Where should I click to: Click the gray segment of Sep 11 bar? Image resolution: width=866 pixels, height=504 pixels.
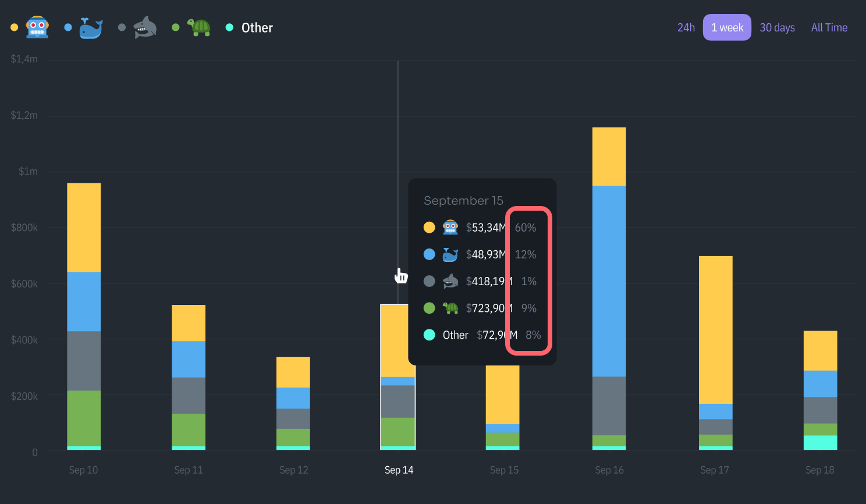(189, 395)
